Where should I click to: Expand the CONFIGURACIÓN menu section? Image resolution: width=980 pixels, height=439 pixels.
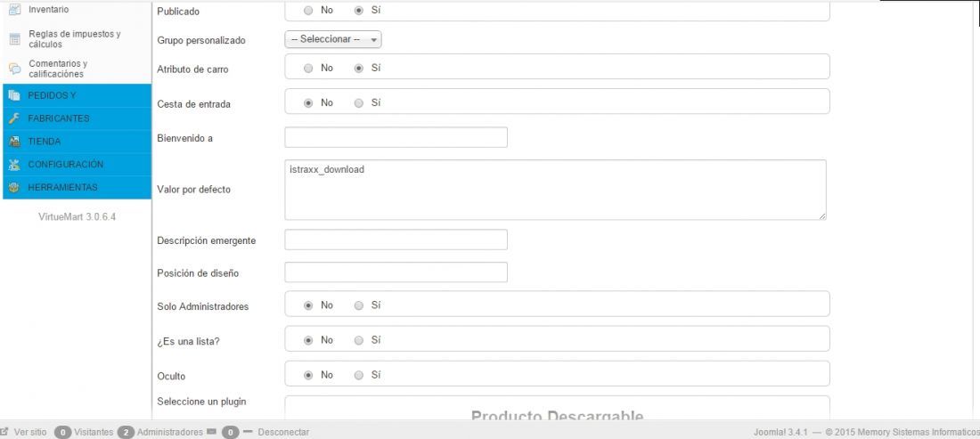pos(77,165)
